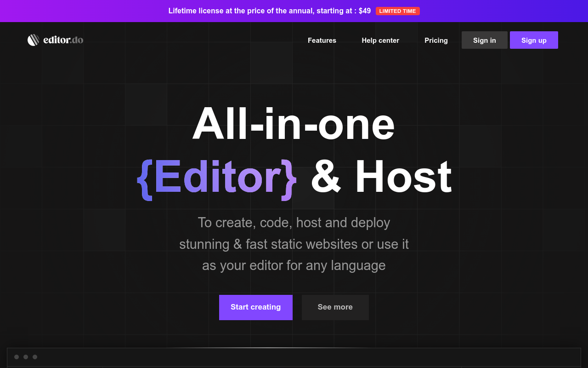
Task: Go to the Pricing page
Action: 436,40
